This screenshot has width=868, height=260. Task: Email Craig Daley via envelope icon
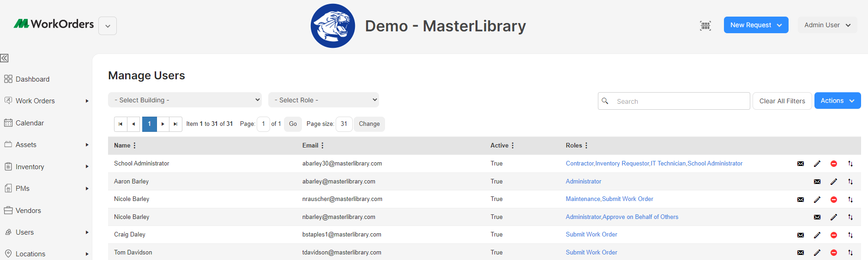[801, 235]
